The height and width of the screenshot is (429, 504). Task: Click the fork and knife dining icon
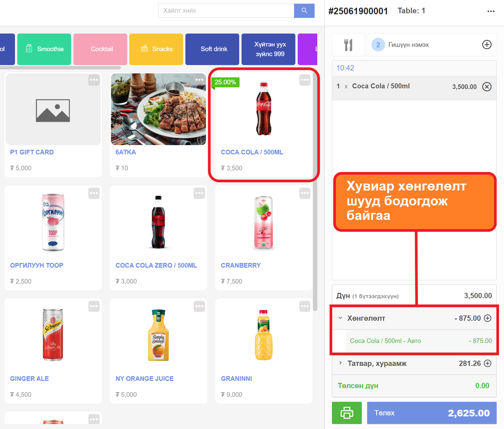[348, 45]
